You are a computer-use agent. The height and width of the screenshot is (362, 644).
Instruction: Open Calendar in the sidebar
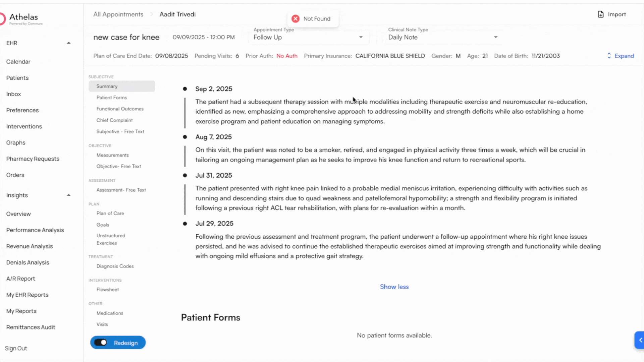(x=18, y=62)
